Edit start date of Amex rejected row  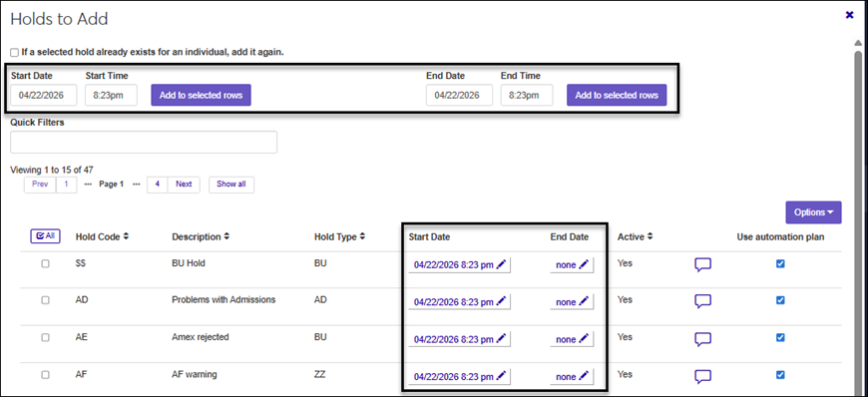(x=460, y=339)
